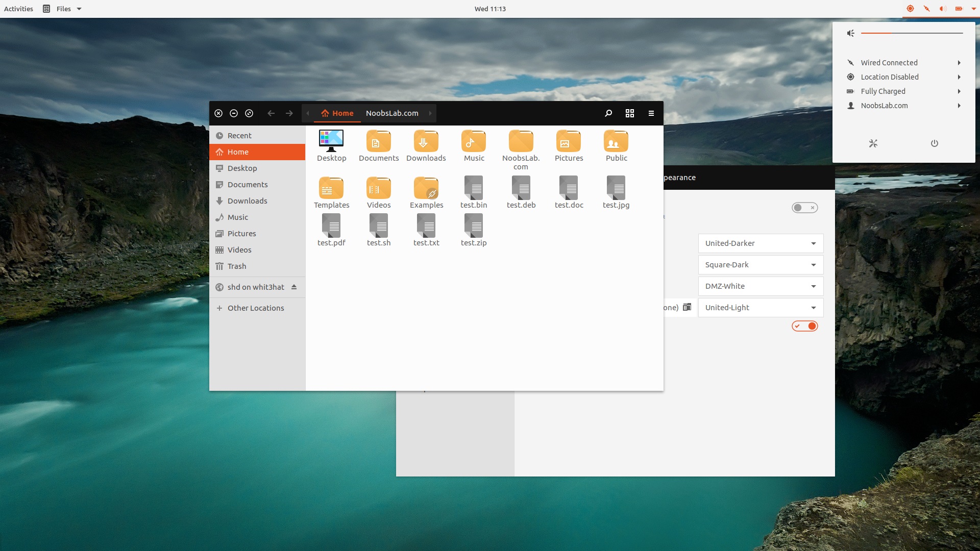Disable the enabled orange toggle

pos(804,326)
